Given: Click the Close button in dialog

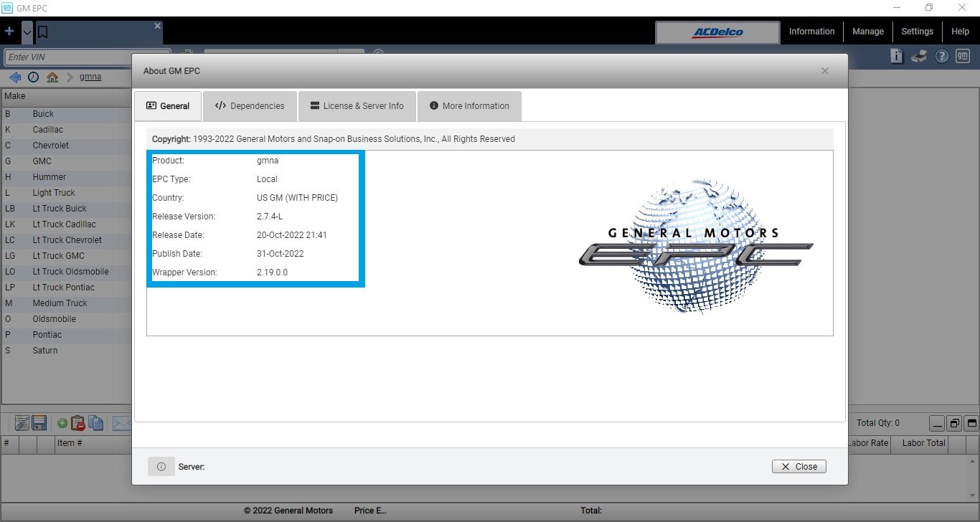Looking at the screenshot, I should [799, 467].
